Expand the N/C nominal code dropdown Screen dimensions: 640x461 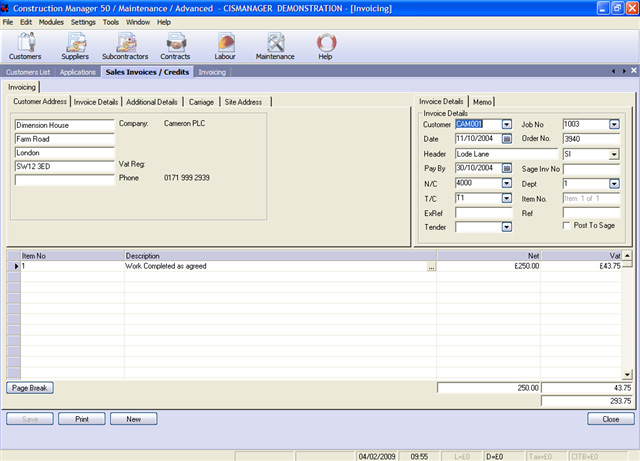pos(507,183)
